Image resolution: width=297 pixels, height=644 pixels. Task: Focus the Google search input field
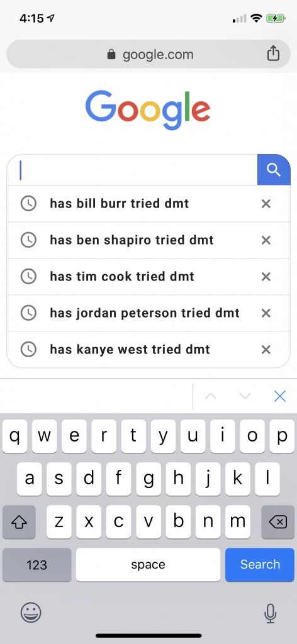(x=132, y=170)
